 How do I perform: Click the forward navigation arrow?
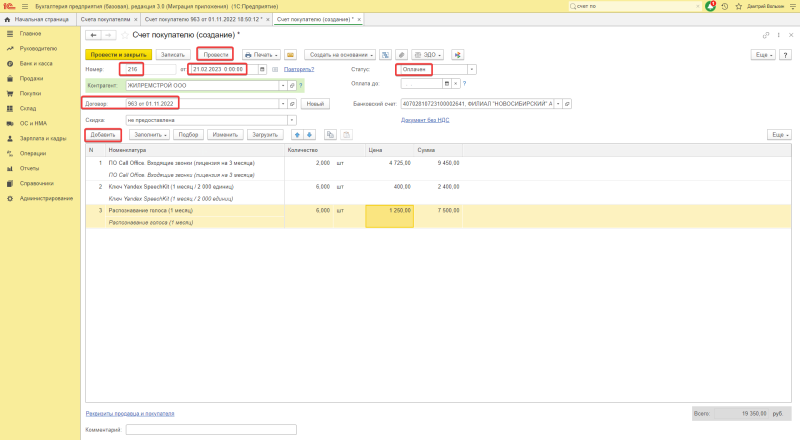point(108,35)
